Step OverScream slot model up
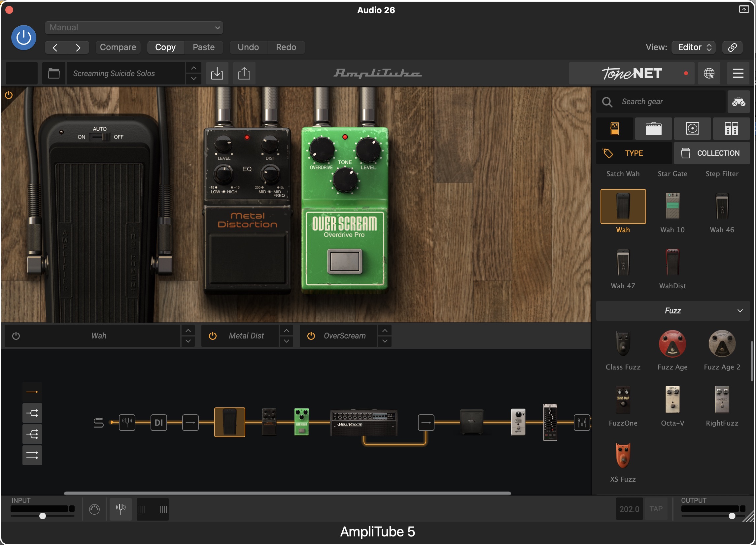Image resolution: width=756 pixels, height=545 pixels. tap(385, 331)
